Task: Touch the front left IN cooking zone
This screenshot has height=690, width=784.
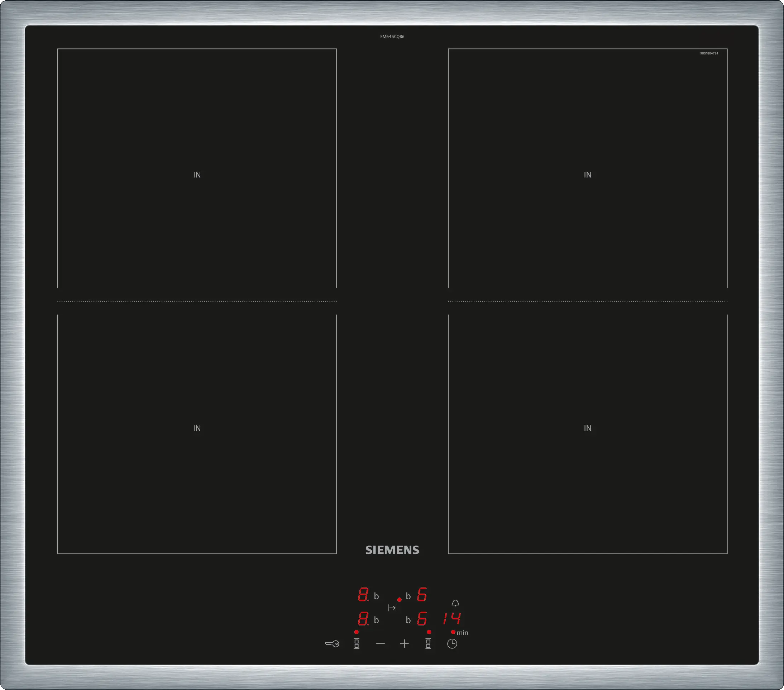Action: (197, 428)
